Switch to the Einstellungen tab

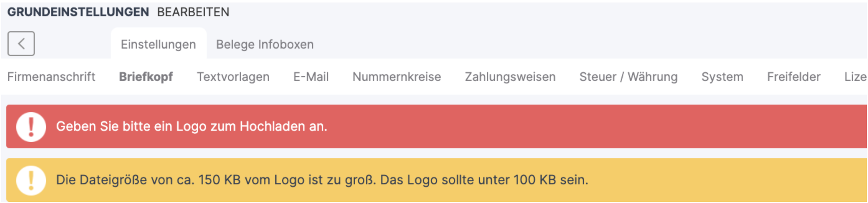(158, 44)
